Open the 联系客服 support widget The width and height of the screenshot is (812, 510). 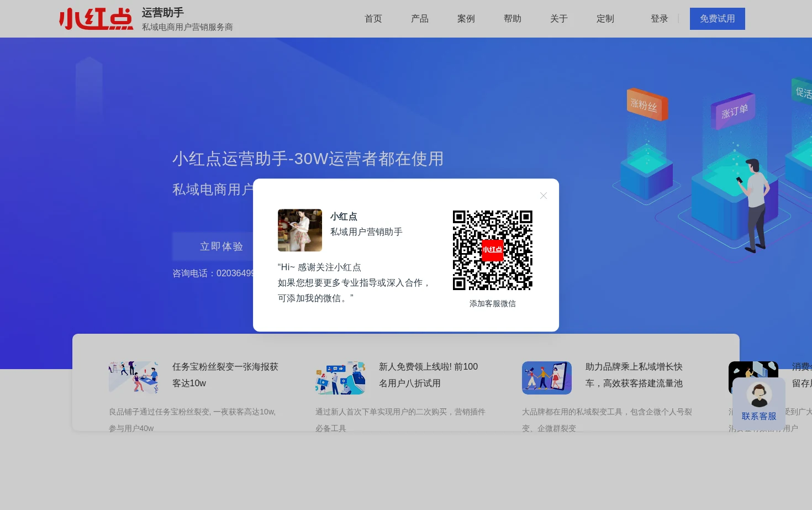759,403
